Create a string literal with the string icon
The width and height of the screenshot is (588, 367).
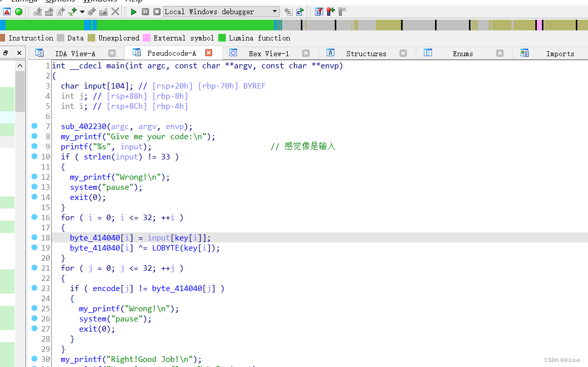point(71,12)
